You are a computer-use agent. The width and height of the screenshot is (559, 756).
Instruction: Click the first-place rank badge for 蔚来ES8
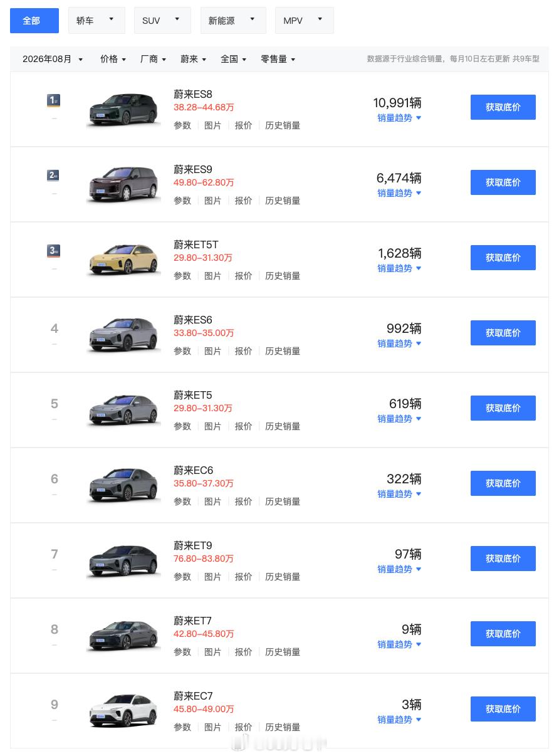click(54, 100)
